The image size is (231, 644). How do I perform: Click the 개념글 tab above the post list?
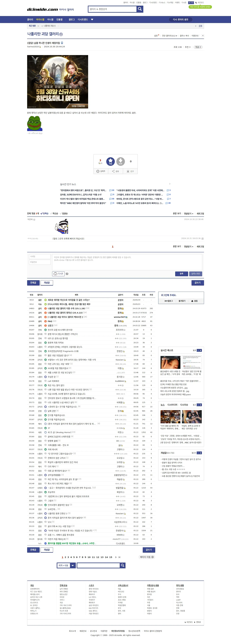click(47, 283)
